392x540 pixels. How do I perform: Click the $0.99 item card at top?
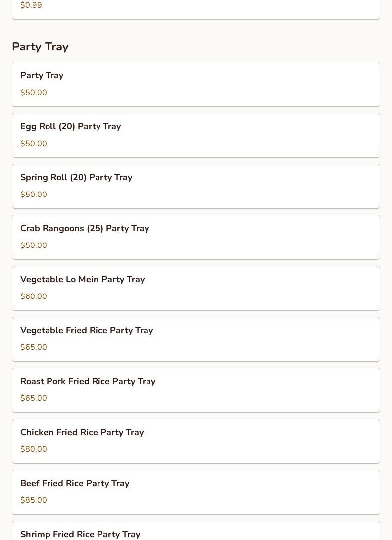click(x=196, y=9)
